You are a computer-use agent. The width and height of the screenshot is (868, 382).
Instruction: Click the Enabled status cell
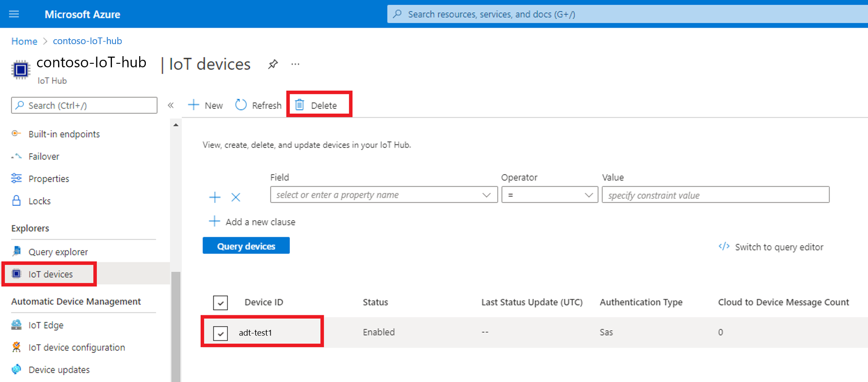coord(379,332)
